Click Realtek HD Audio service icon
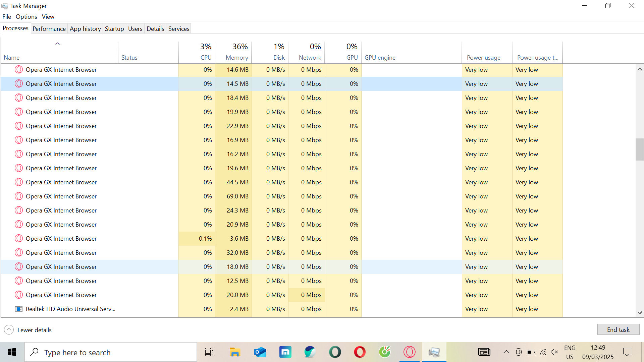Viewport: 644px width, 362px height. (x=19, y=309)
